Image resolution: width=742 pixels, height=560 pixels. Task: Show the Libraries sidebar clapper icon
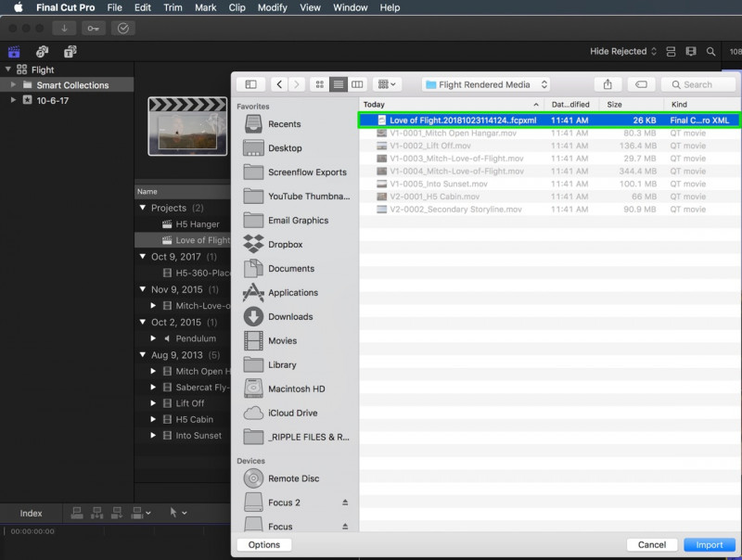pos(14,52)
